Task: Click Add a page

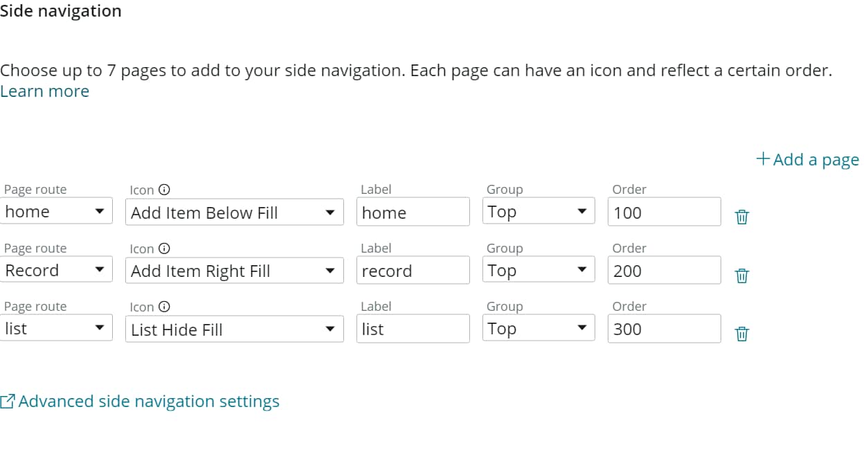Action: point(815,159)
